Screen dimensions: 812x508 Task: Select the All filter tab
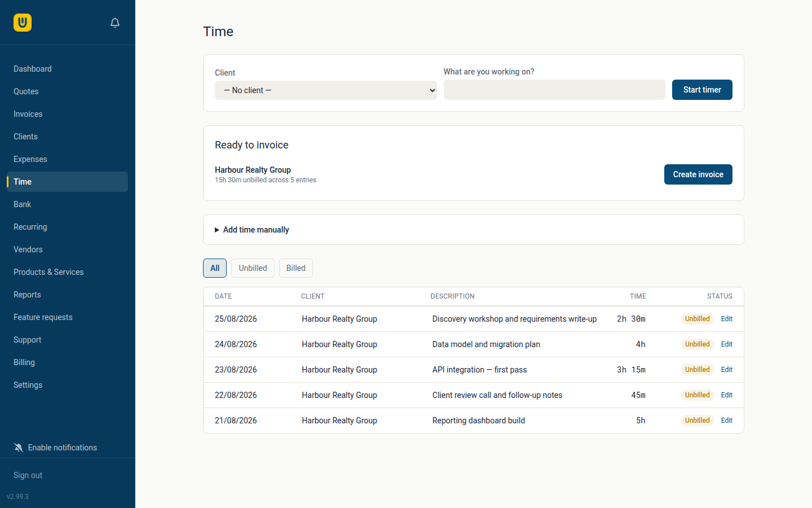(215, 268)
